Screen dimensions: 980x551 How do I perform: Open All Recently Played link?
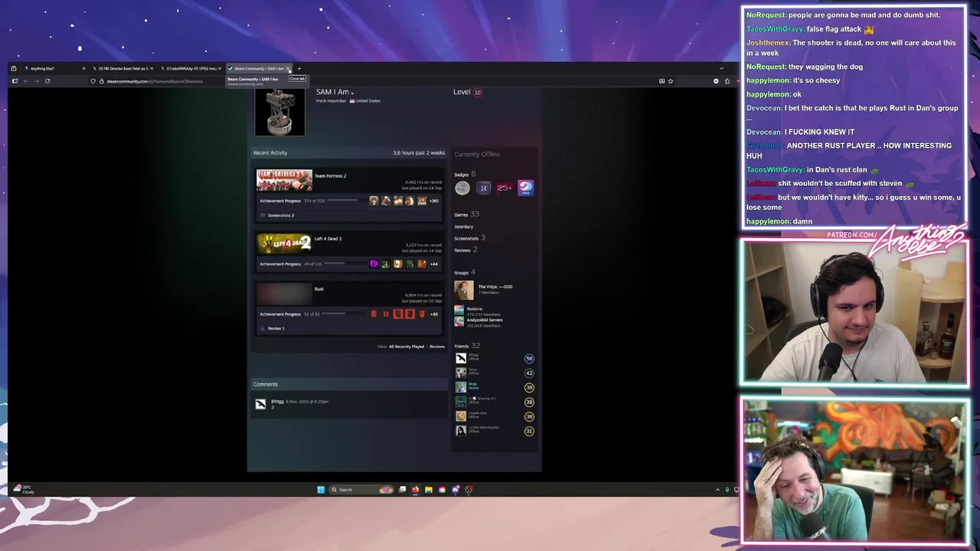[x=406, y=347]
